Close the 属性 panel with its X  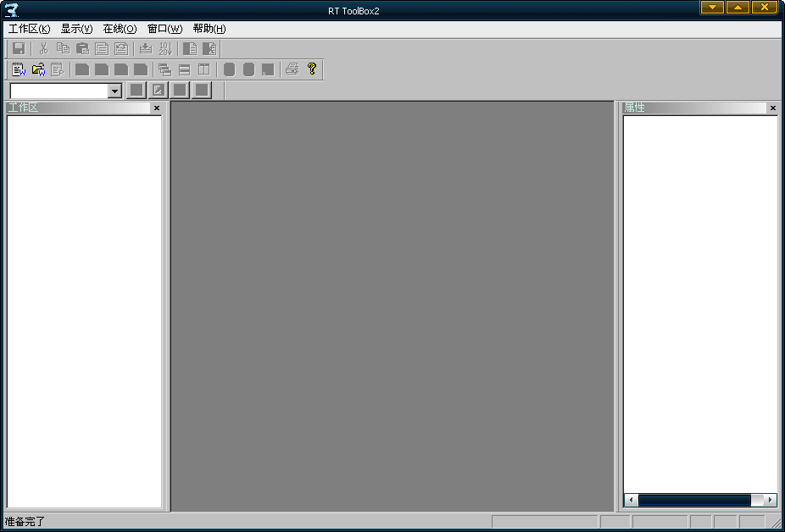click(x=772, y=108)
